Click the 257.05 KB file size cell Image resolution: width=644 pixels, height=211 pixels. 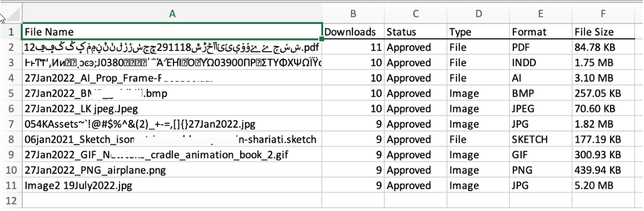pyautogui.click(x=603, y=93)
